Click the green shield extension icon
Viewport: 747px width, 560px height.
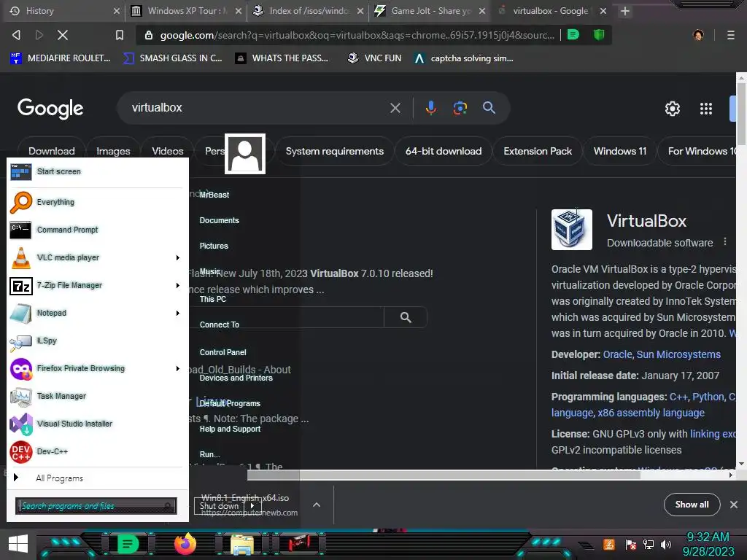point(599,34)
